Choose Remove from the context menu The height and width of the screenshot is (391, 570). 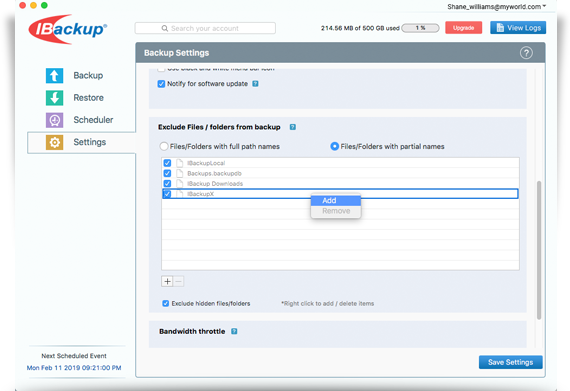point(336,211)
